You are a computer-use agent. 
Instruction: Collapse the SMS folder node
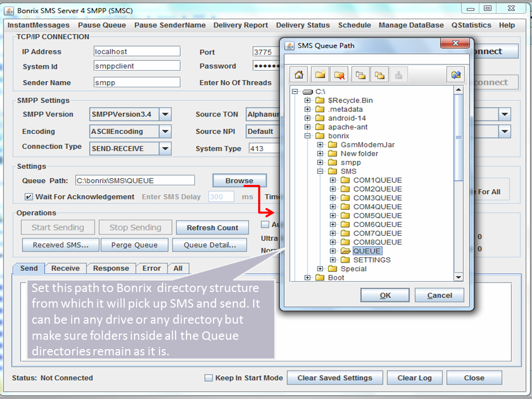320,171
